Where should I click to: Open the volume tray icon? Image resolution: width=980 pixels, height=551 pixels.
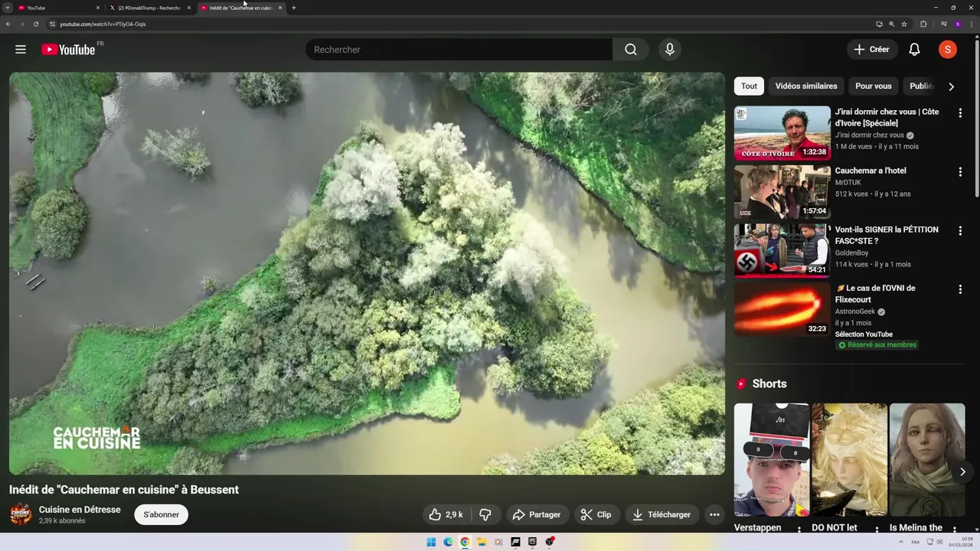click(x=939, y=542)
